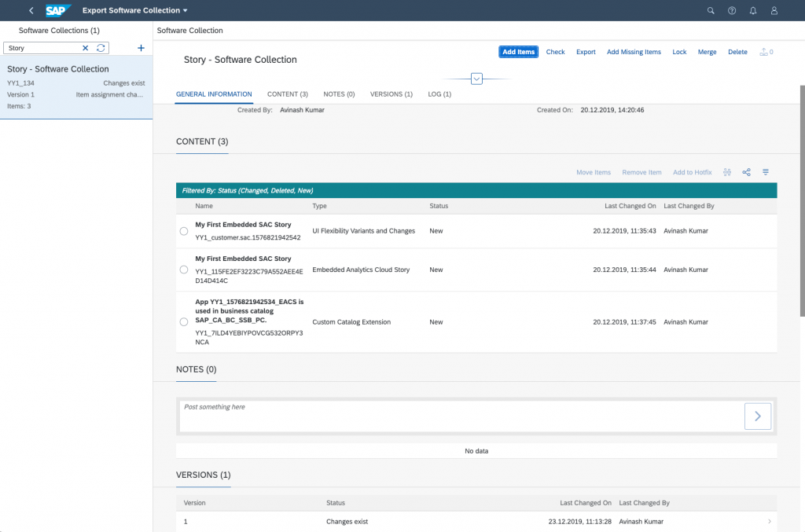Switch to General Information tab
This screenshot has height=532, width=805.
[x=214, y=94]
